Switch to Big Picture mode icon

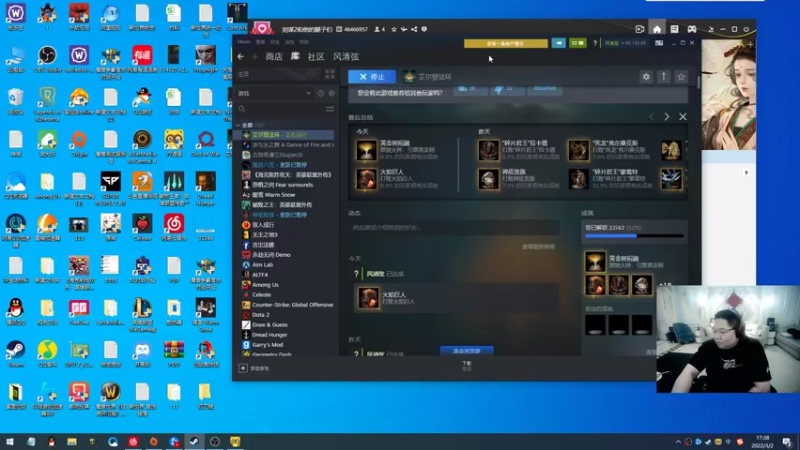(x=659, y=43)
